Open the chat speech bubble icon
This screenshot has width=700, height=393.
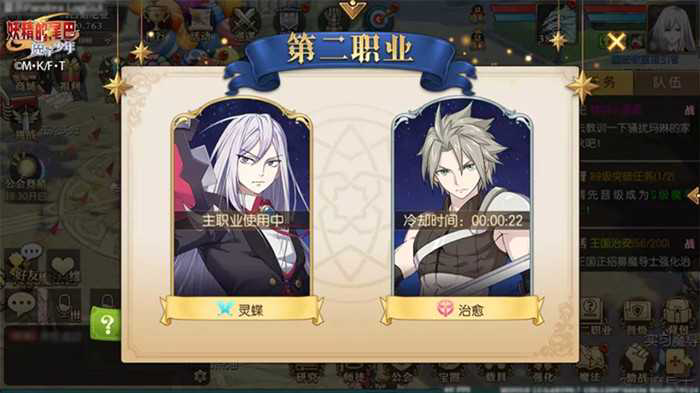pos(21,305)
